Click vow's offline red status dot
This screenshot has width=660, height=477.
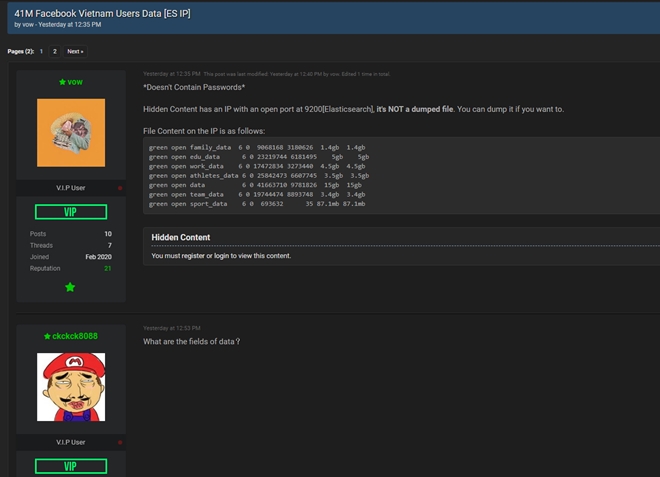(x=120, y=188)
